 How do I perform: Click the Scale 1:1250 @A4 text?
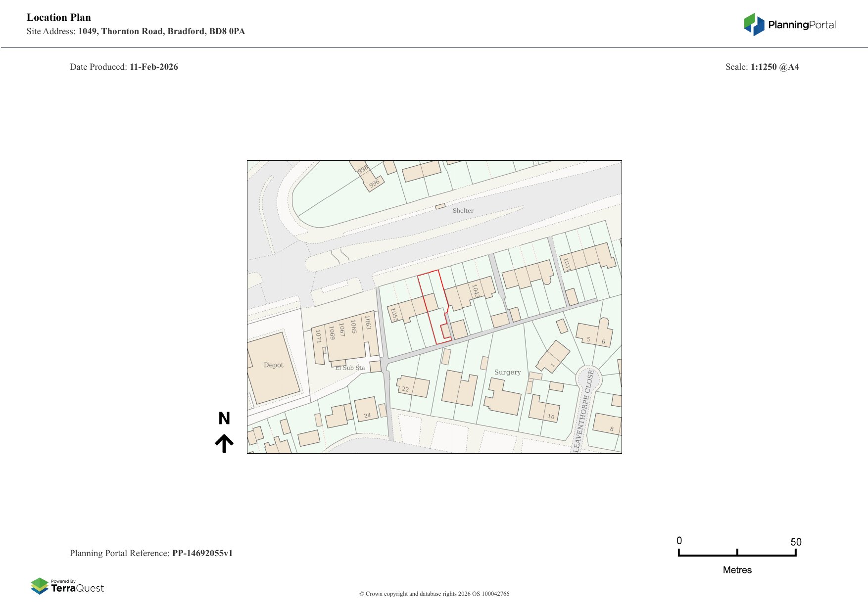tap(762, 67)
